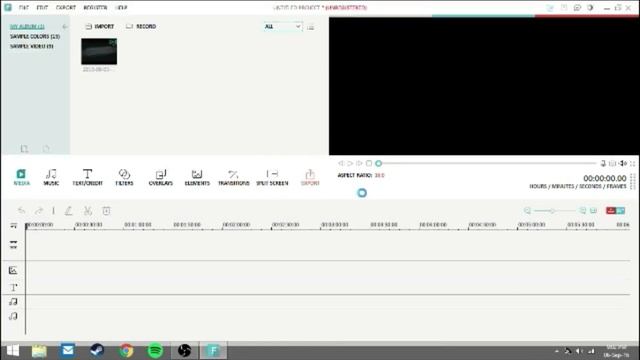640x360 pixels.
Task: Click the first music track icon
Action: click(x=13, y=302)
